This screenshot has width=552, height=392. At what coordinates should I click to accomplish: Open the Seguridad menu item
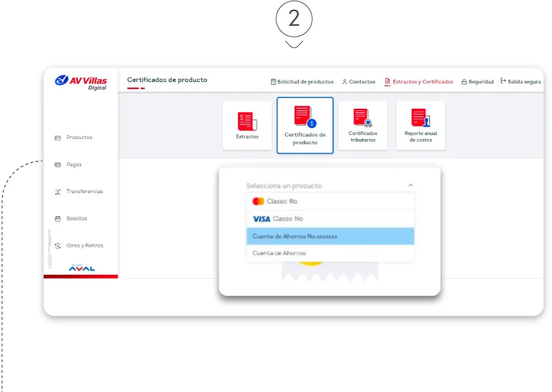(477, 82)
